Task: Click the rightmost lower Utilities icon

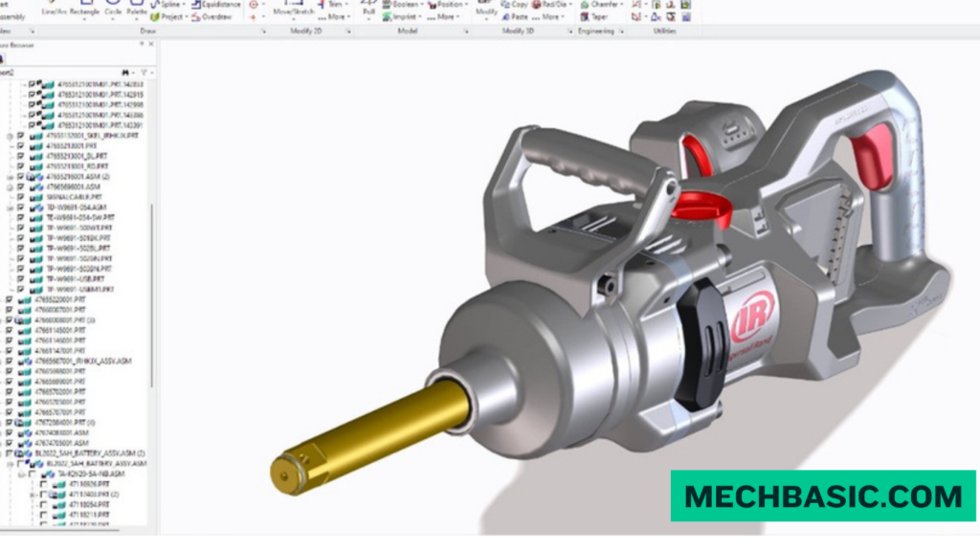Action: (x=685, y=17)
